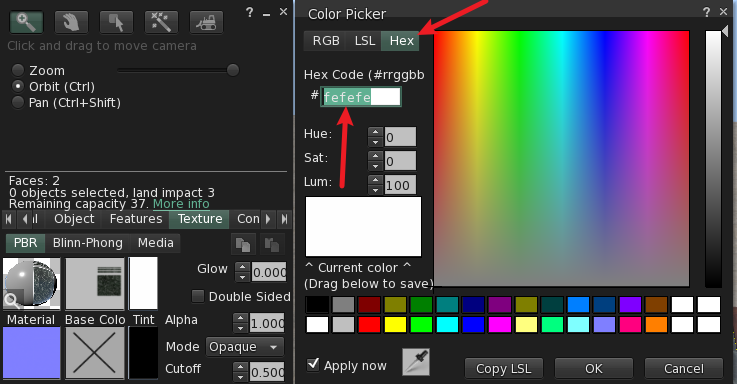Choose the black palette swatch
Viewport: 737px width, 384px height.
[x=317, y=305]
